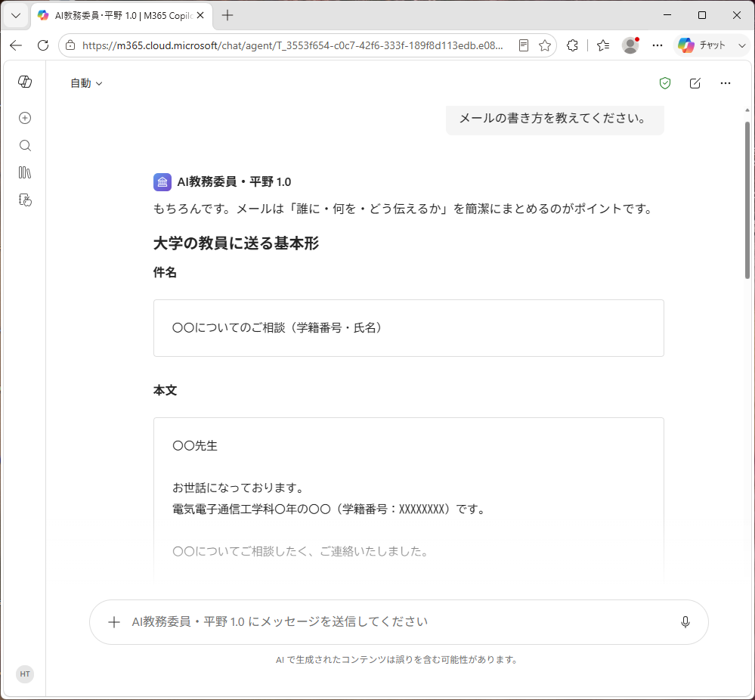Click the intro sentence starting もちろんです
Screen dimensions: 755x700
click(404, 209)
